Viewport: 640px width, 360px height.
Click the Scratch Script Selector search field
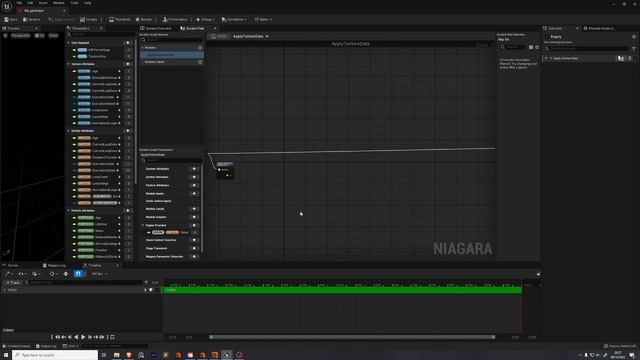tap(171, 40)
